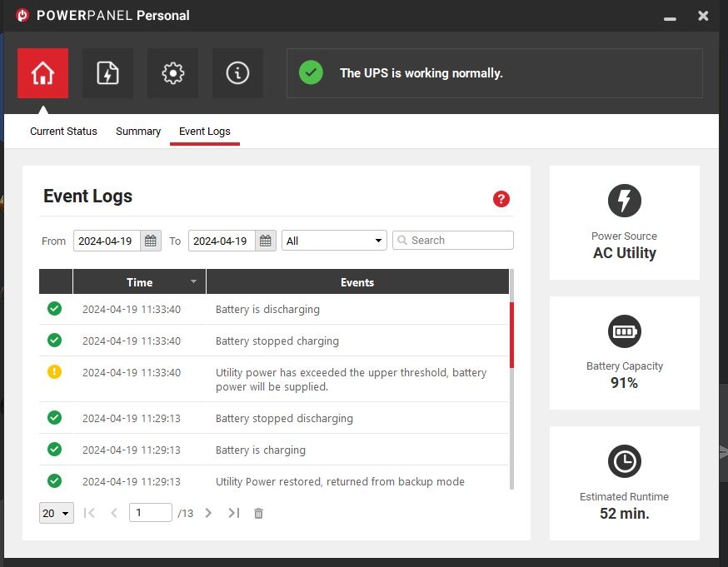Expand the All event filter dropdown

(x=334, y=241)
